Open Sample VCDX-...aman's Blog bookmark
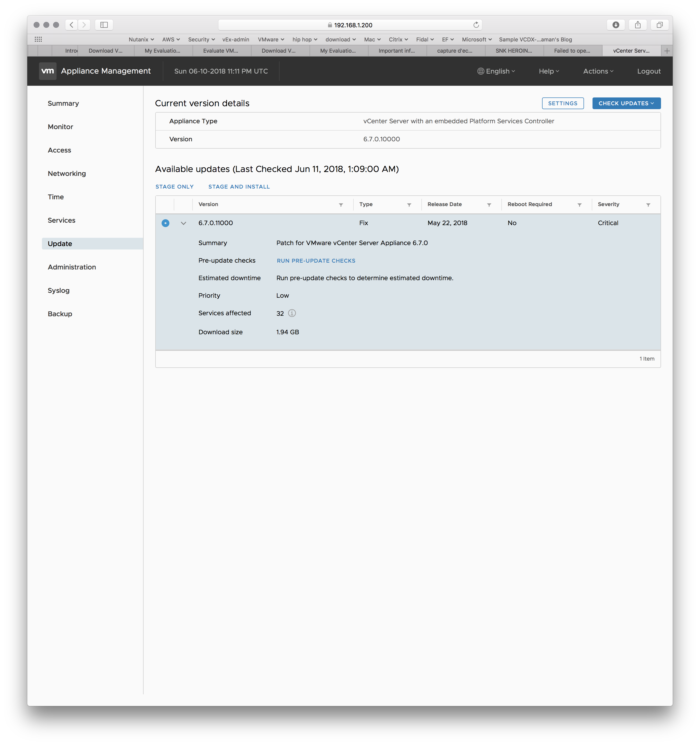Screen dimensions: 700x745 535,39
